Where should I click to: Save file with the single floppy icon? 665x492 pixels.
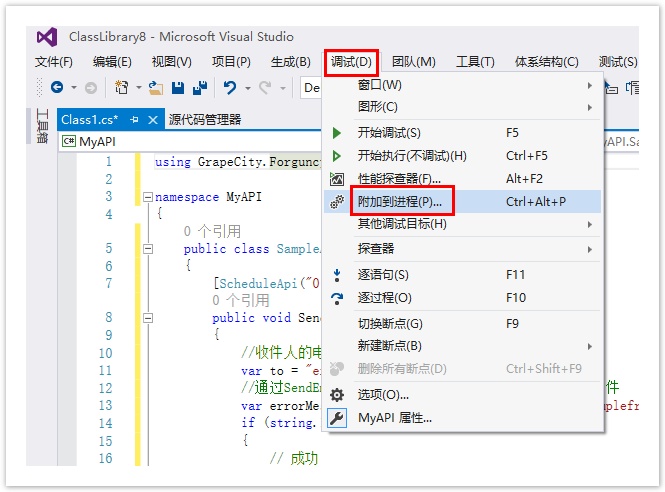[178, 87]
